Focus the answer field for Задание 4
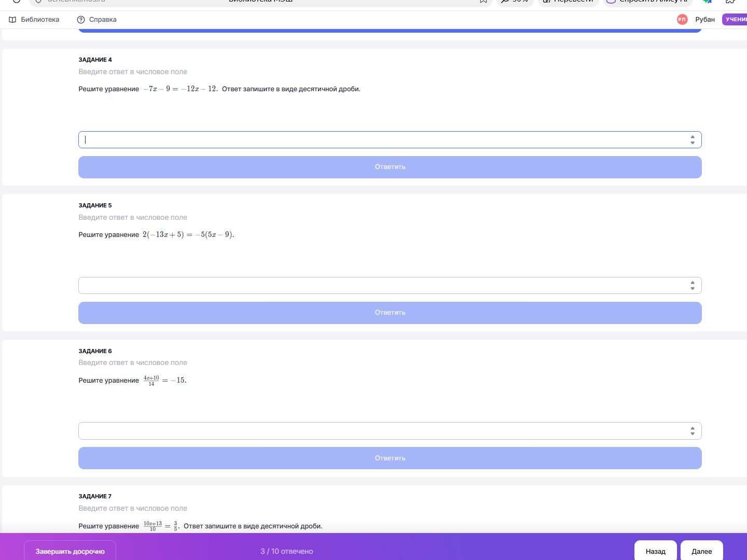The image size is (747, 560). [390, 139]
